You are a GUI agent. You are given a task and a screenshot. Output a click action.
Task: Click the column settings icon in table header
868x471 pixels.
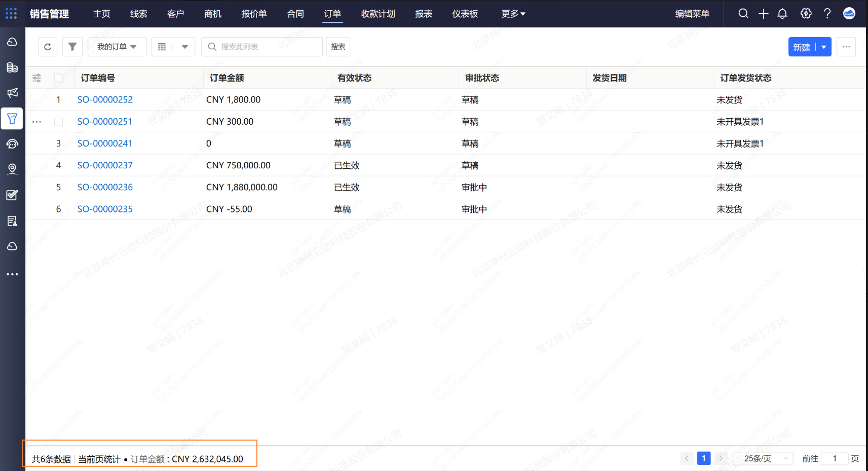pyautogui.click(x=37, y=78)
